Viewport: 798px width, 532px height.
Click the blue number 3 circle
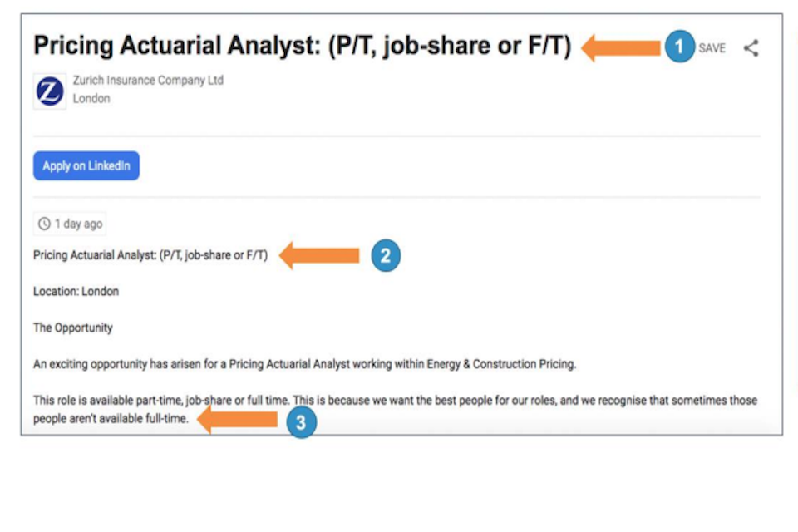(x=301, y=422)
